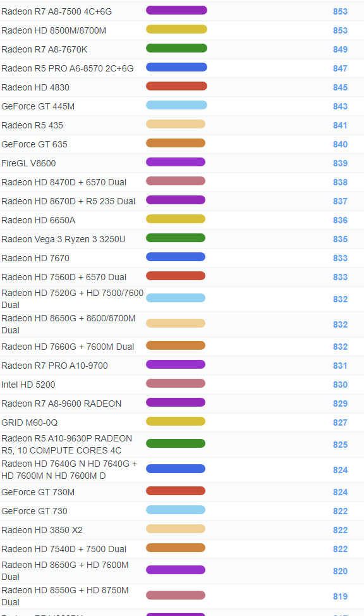Screen dimensions: 364x616
Task: Click the Intel HD 5200 link
Action: [28, 385]
